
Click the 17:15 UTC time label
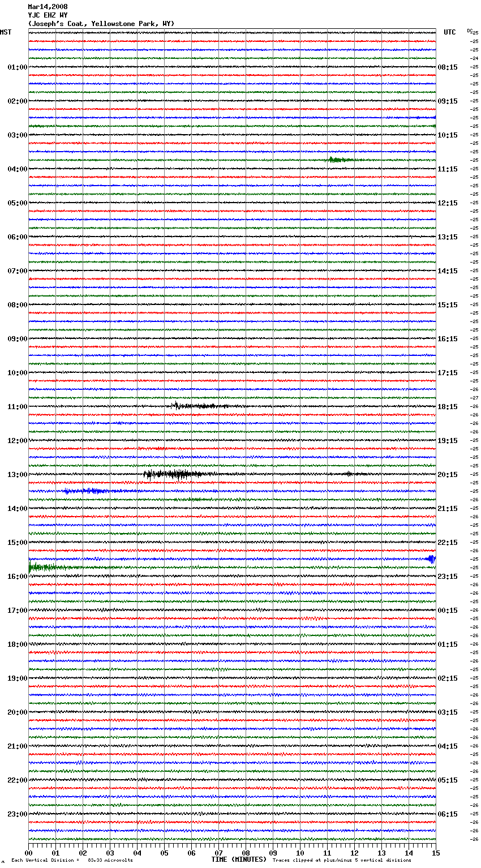coord(448,373)
